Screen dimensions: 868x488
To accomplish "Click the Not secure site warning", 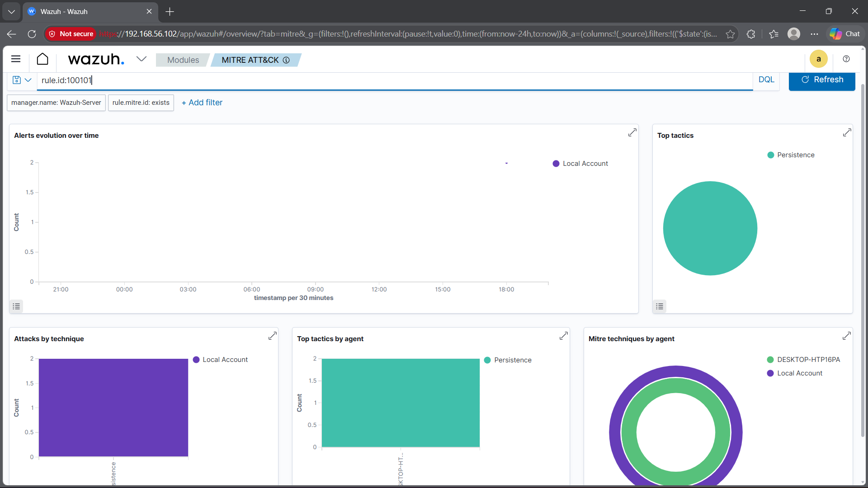I will tap(71, 34).
